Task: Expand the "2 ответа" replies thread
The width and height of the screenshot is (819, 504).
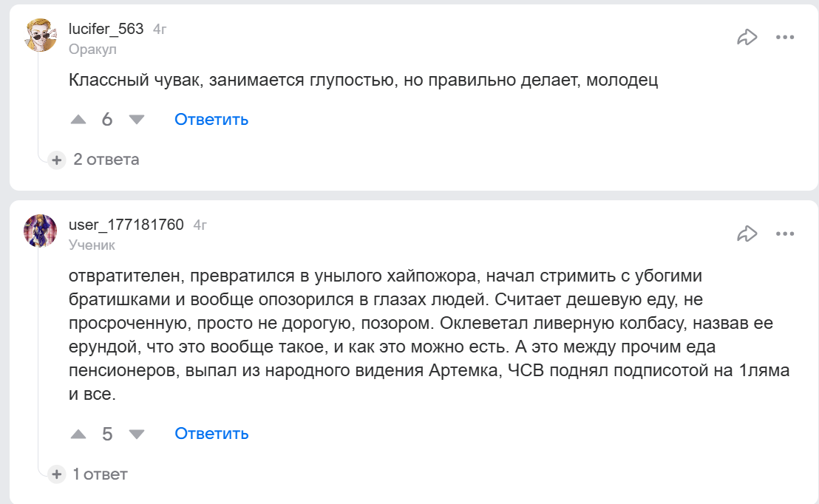Action: (105, 160)
